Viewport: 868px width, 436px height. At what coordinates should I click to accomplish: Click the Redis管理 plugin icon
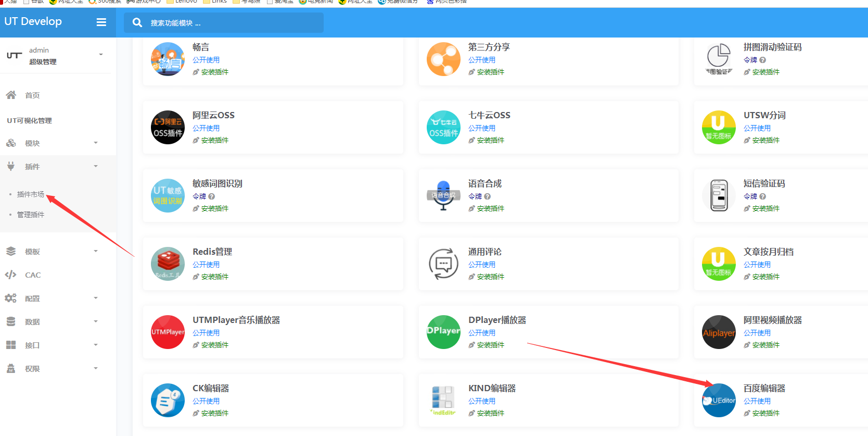168,264
